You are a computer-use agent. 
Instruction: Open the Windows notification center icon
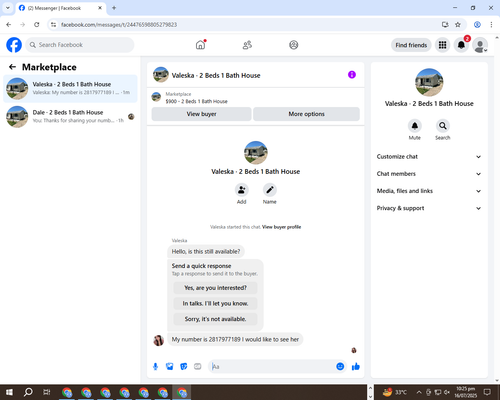click(x=487, y=392)
